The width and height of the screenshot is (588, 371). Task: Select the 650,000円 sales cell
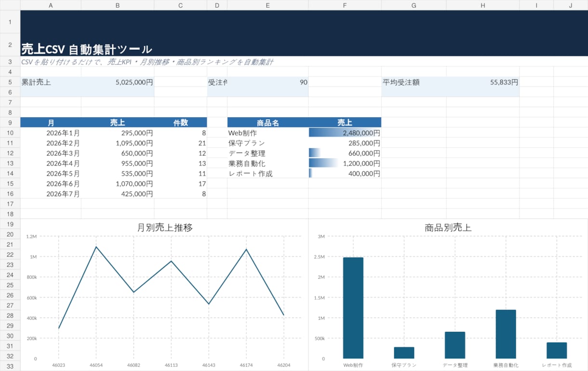pos(118,153)
